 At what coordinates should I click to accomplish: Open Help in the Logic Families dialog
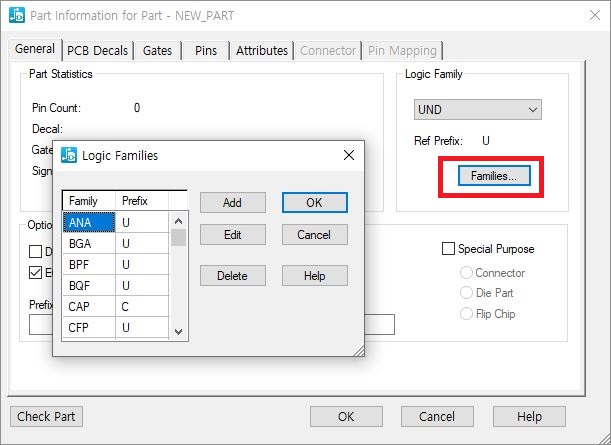tap(314, 275)
